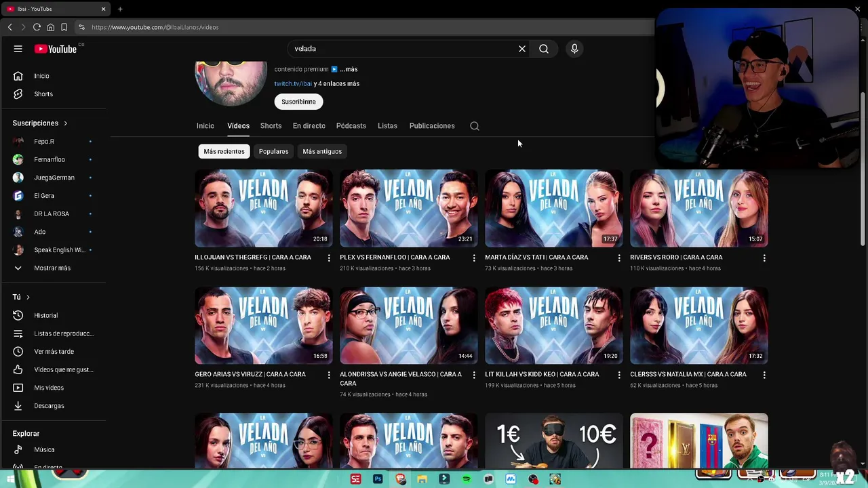Switch to Listas tab

click(387, 126)
